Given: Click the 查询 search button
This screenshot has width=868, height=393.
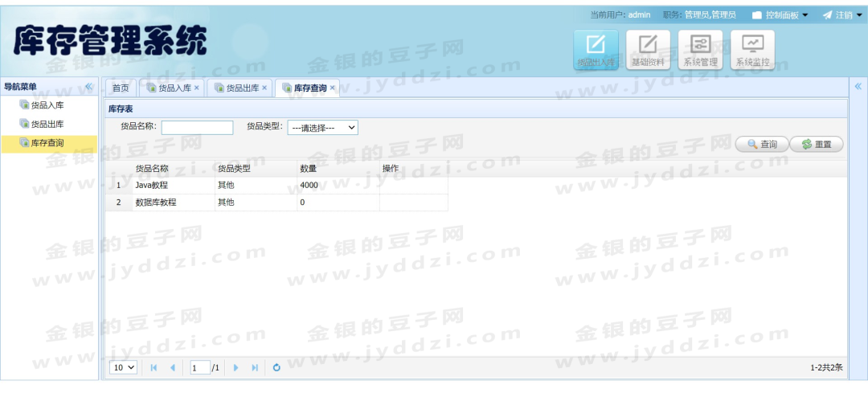Looking at the screenshot, I should tap(761, 145).
